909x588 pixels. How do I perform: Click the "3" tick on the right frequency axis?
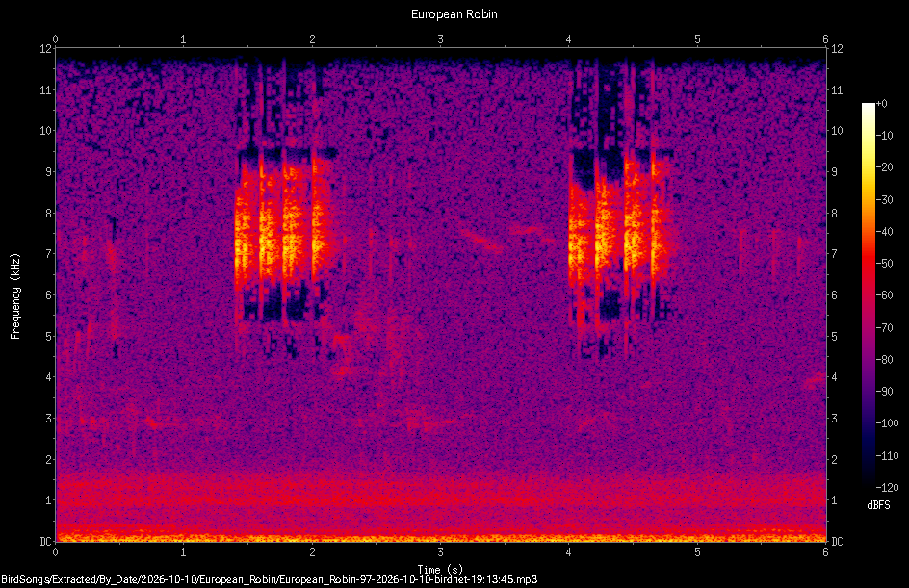(x=834, y=419)
